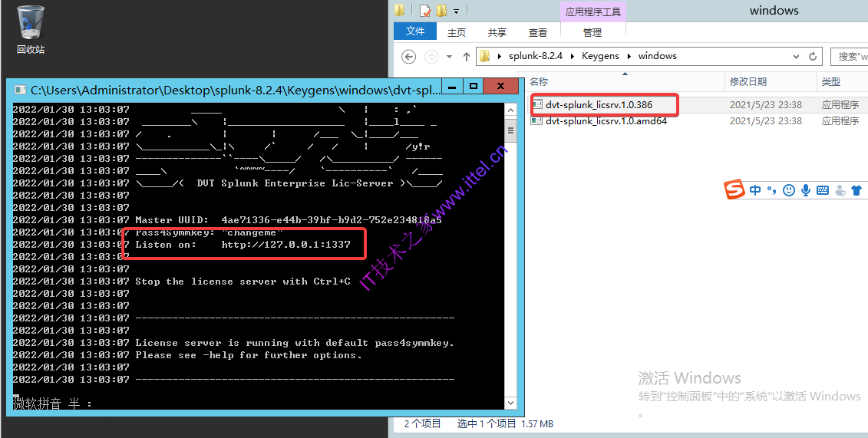Click the Explorer search box
The height and width of the screenshot is (438, 868).
pos(849,57)
